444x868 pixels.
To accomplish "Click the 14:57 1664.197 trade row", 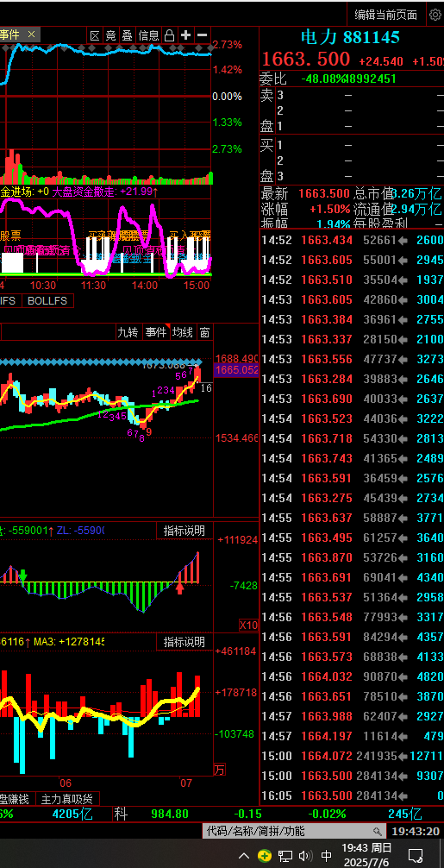I will pos(353,736).
